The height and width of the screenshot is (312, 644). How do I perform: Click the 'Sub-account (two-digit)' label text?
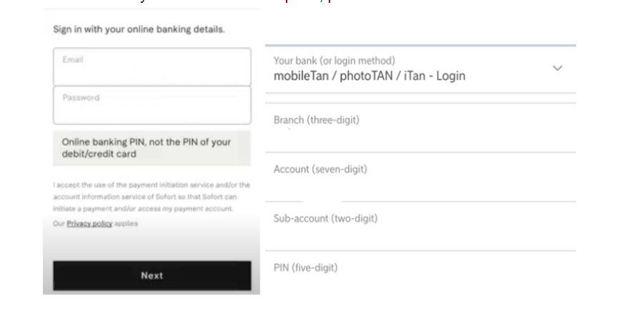click(325, 218)
